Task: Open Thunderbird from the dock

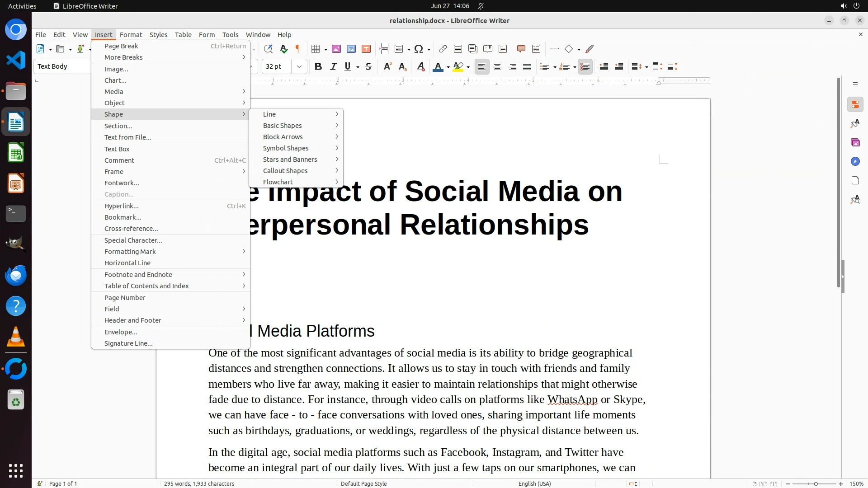Action: (x=16, y=275)
